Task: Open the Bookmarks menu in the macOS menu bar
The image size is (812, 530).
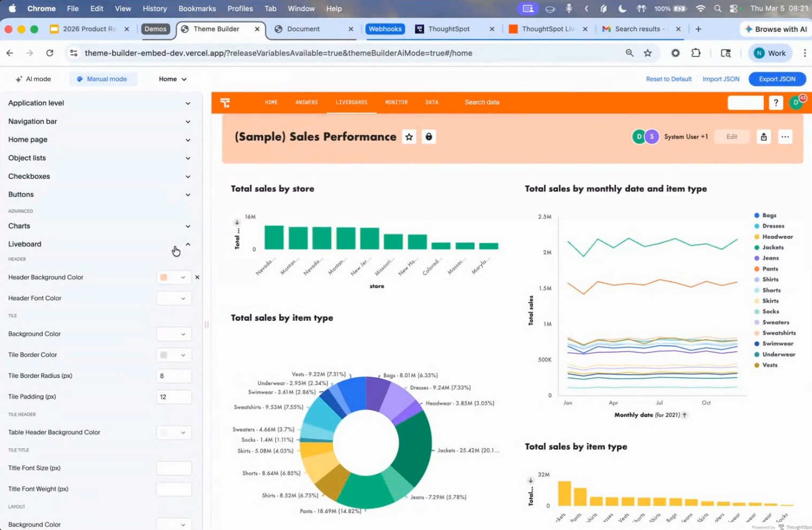Action: [197, 9]
